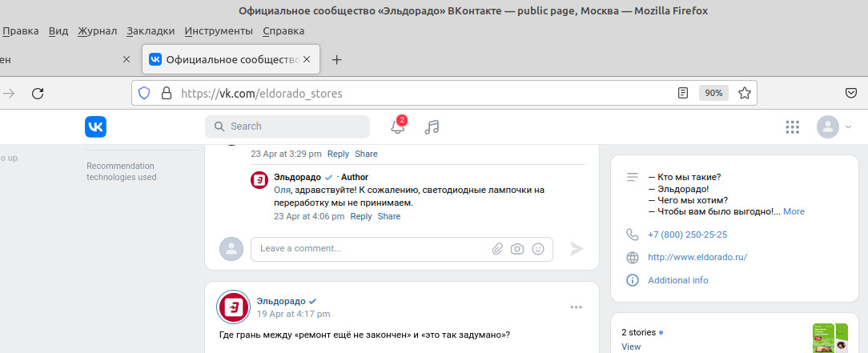
Task: Open the Вид menu
Action: click(x=58, y=31)
